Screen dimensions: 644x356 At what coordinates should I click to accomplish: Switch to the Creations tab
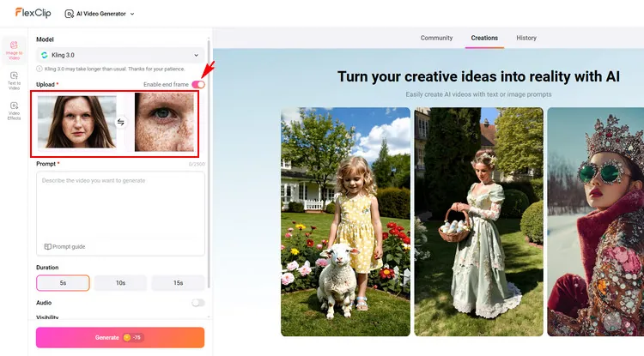coord(484,38)
